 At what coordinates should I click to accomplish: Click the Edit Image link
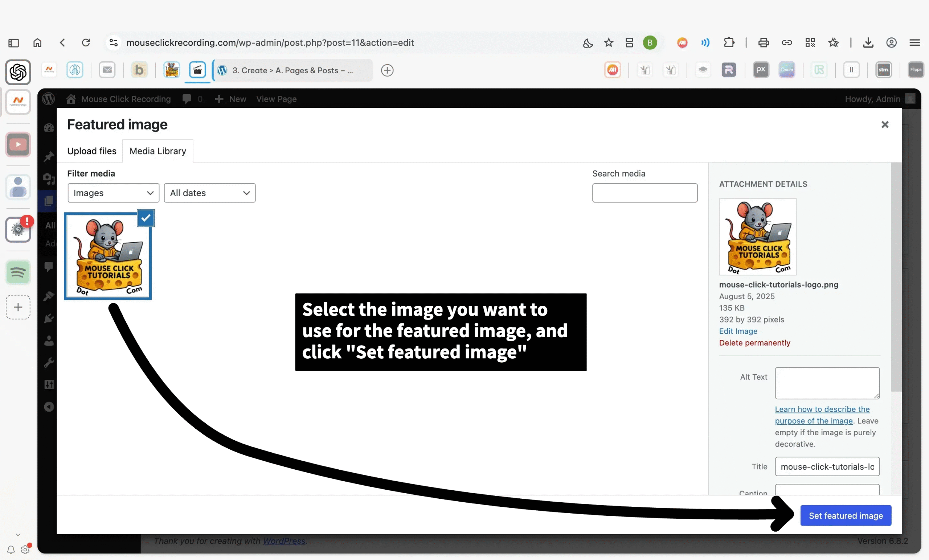[x=738, y=331]
